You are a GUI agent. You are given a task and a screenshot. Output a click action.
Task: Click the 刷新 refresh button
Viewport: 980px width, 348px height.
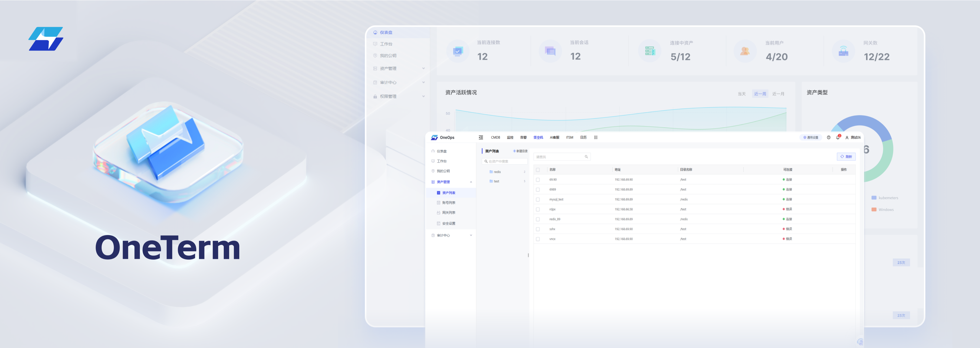point(846,156)
